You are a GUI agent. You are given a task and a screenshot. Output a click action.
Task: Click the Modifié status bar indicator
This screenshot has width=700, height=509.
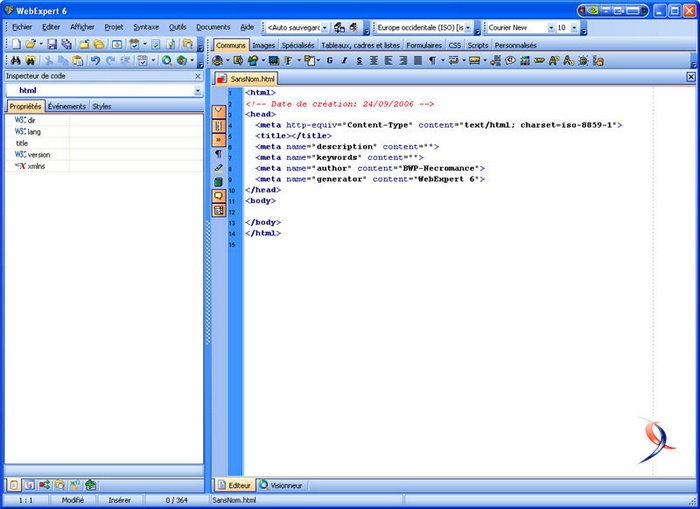pyautogui.click(x=73, y=500)
